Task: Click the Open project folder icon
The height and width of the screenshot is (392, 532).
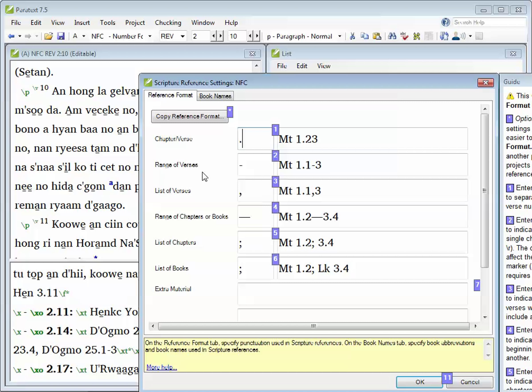Action: [49, 36]
